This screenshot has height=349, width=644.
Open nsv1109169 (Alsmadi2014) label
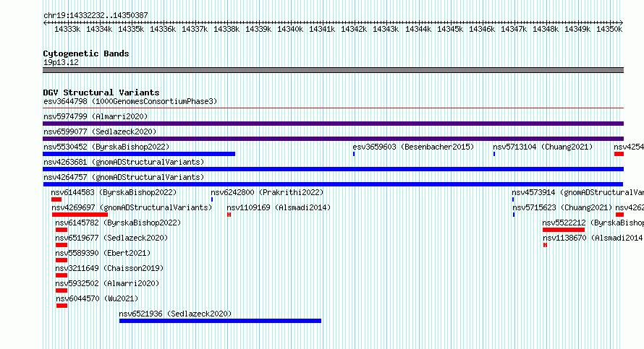coord(279,207)
